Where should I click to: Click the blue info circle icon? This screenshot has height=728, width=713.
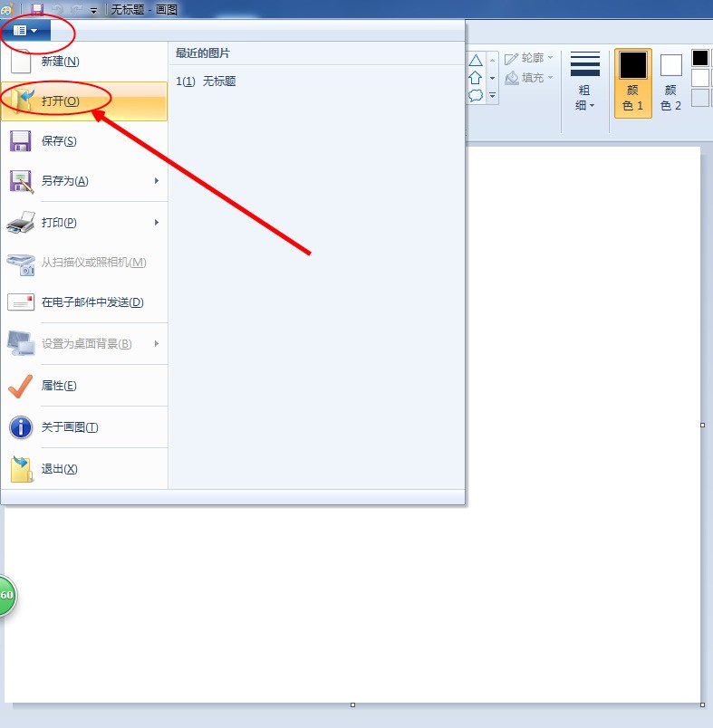coord(21,427)
